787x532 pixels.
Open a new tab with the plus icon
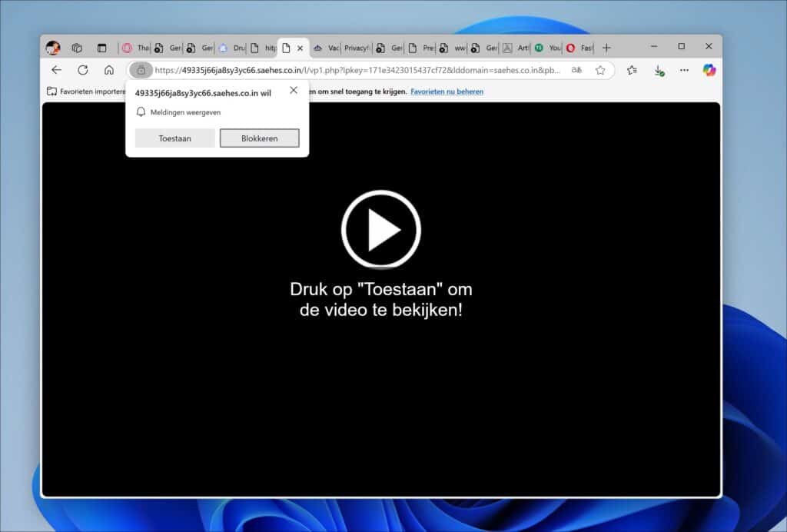(x=606, y=48)
